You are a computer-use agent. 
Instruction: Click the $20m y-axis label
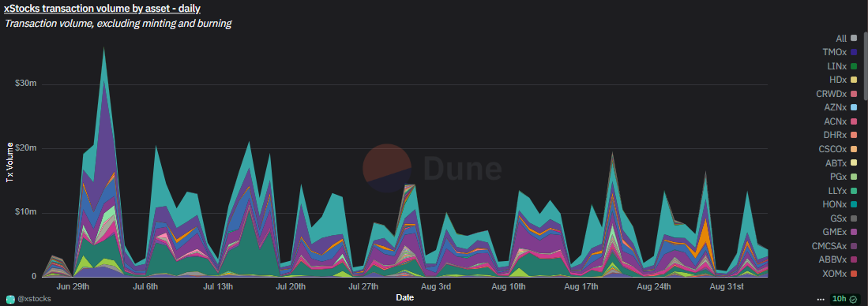click(x=26, y=148)
